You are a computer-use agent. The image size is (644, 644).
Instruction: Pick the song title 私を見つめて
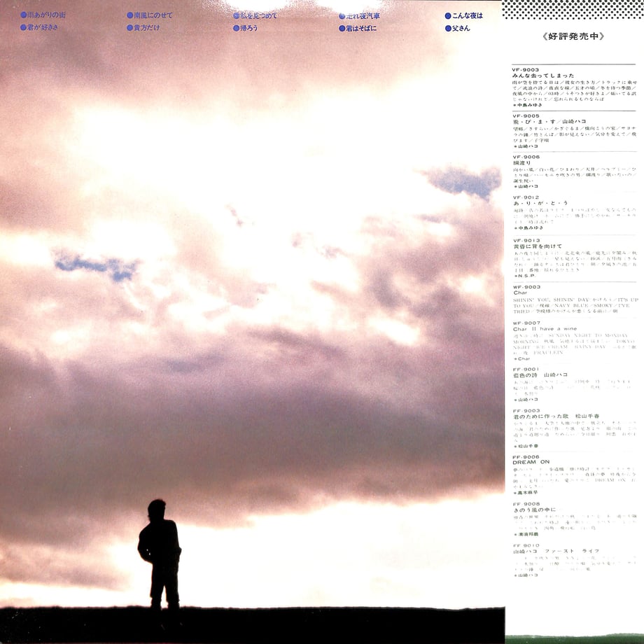[259, 15]
